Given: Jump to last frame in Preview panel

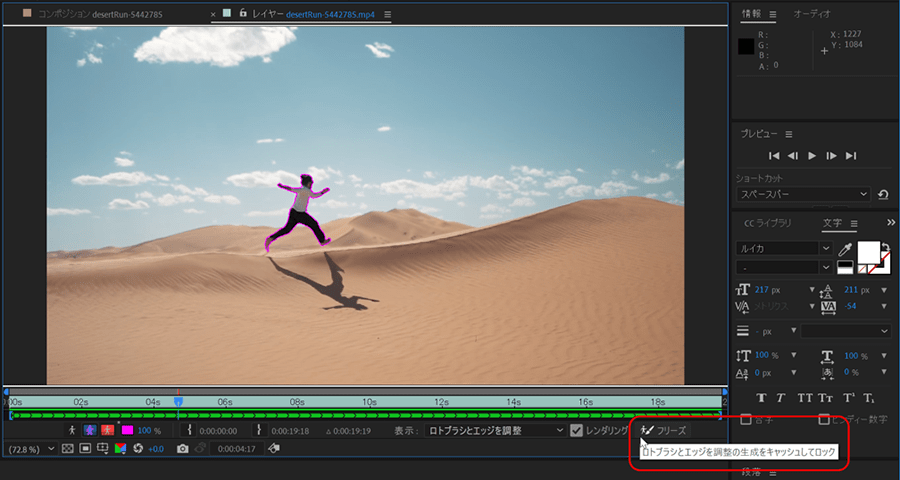Looking at the screenshot, I should tap(851, 156).
